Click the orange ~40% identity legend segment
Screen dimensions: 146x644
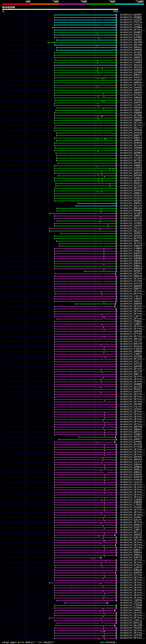click(x=45, y=4)
